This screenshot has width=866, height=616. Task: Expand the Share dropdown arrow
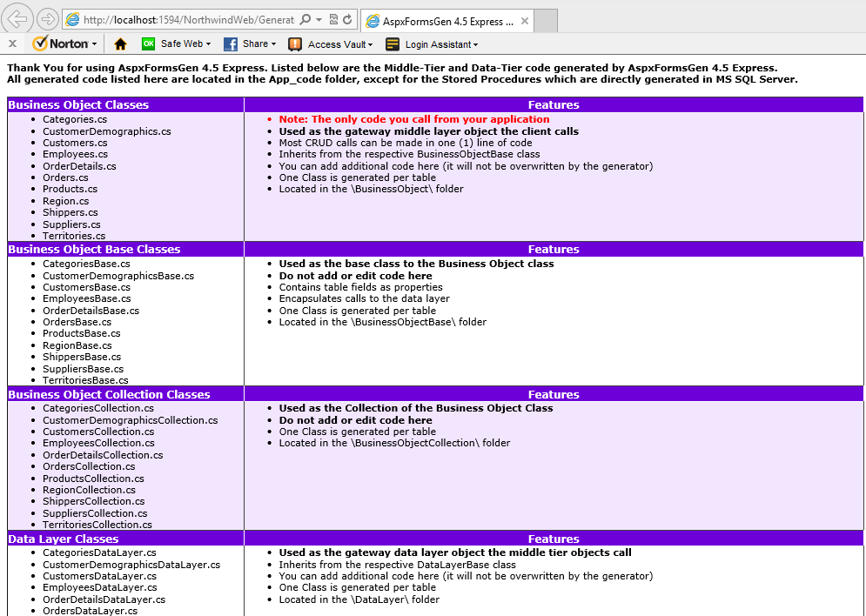pos(273,44)
